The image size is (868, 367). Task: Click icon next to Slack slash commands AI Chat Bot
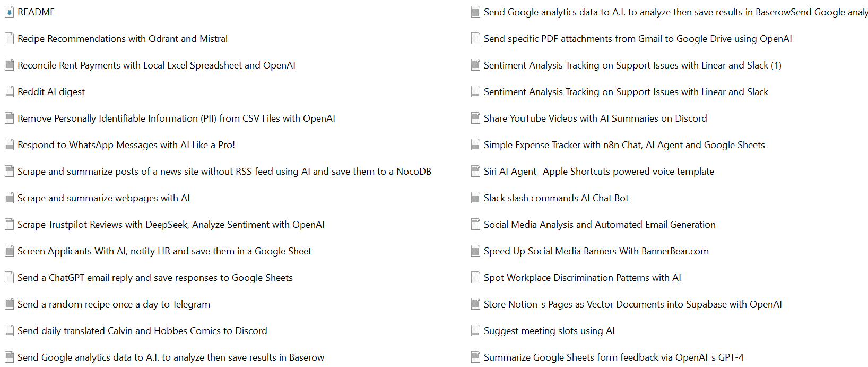click(x=475, y=198)
